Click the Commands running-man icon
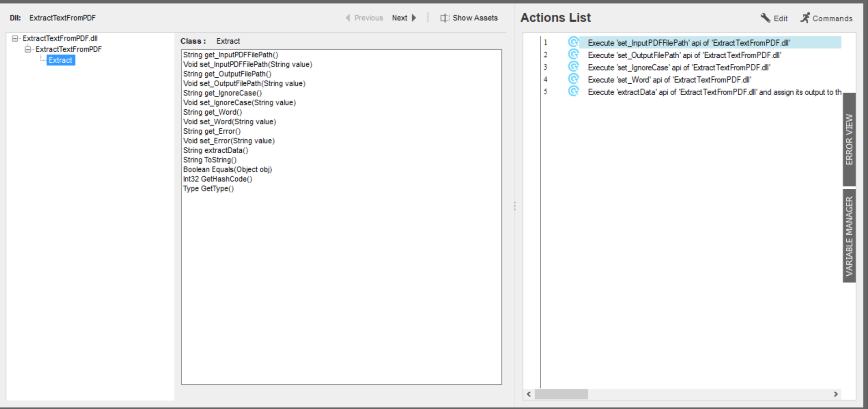The width and height of the screenshot is (868, 409). pos(805,18)
